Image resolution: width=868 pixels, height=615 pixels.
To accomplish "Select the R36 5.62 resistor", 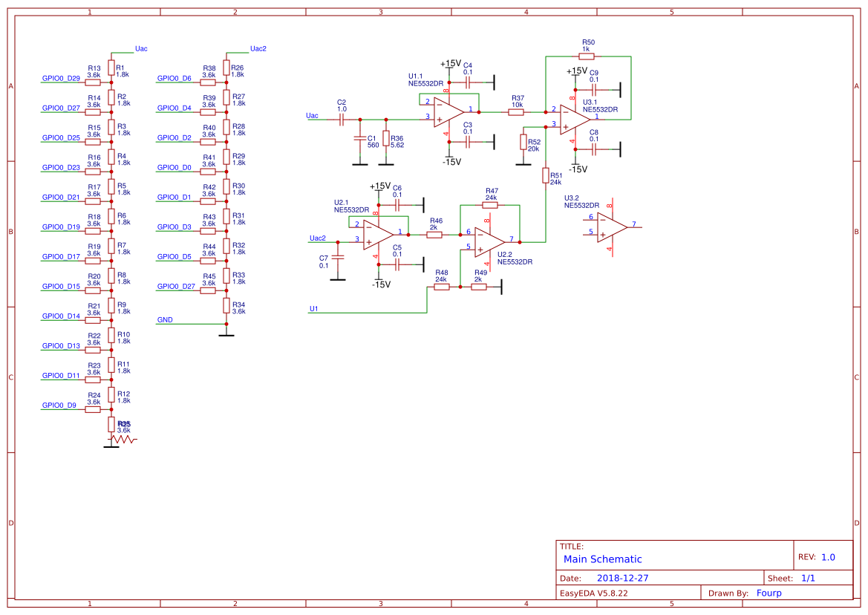I will click(x=386, y=139).
